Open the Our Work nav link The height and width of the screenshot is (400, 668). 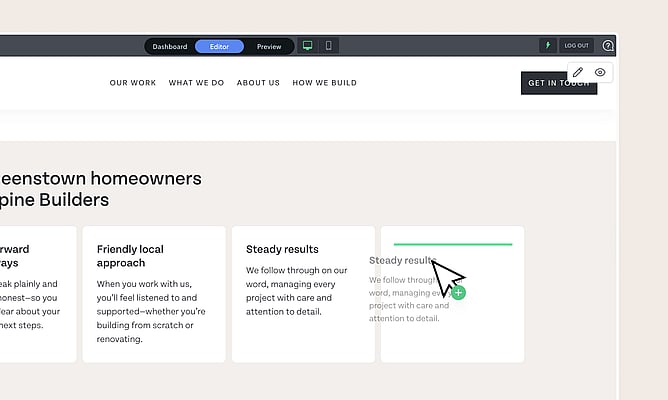pos(133,83)
